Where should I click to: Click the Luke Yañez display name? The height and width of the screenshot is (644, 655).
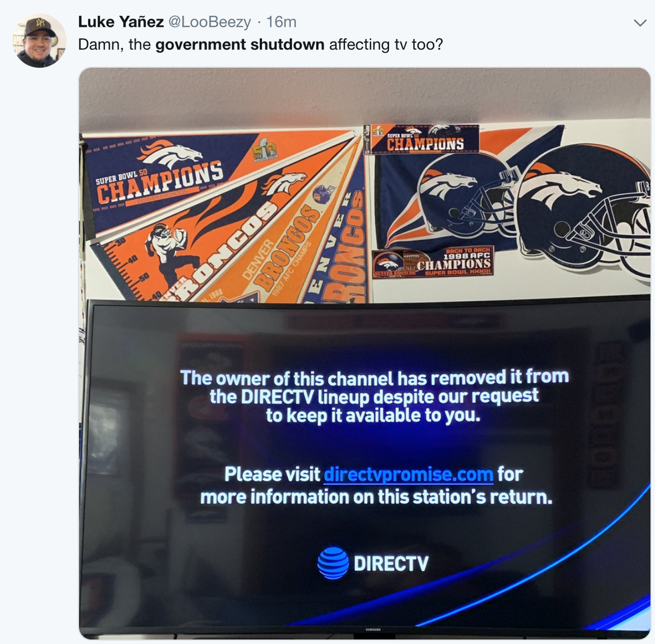pyautogui.click(x=121, y=21)
